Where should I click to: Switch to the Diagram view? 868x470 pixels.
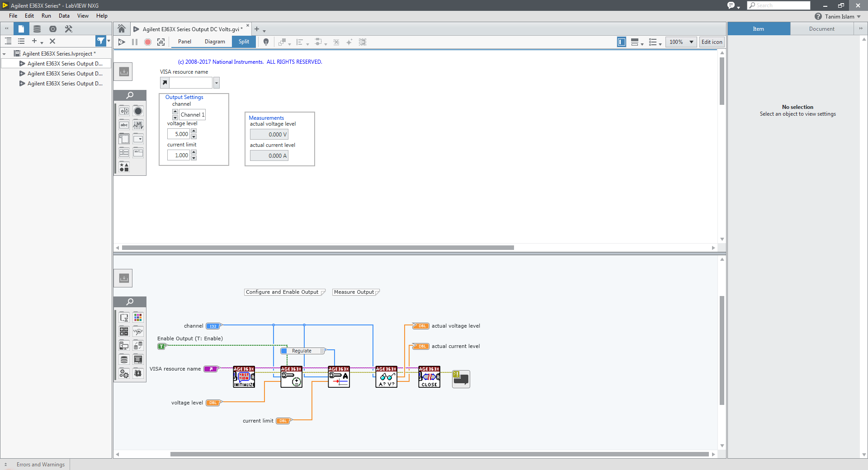point(215,42)
